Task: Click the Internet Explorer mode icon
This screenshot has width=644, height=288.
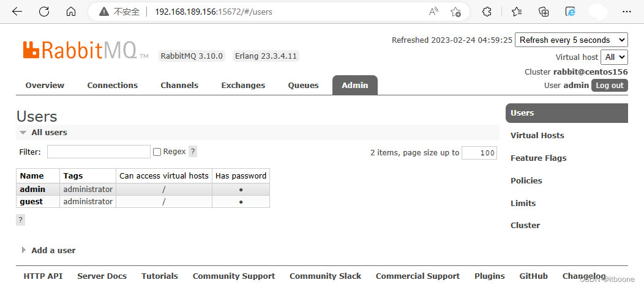Action: 571,12
